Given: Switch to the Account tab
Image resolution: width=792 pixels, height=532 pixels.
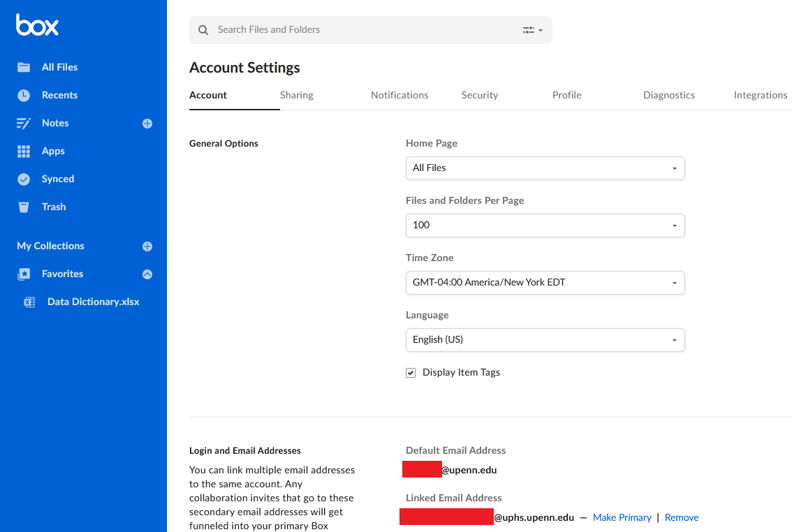Looking at the screenshot, I should click(x=208, y=95).
